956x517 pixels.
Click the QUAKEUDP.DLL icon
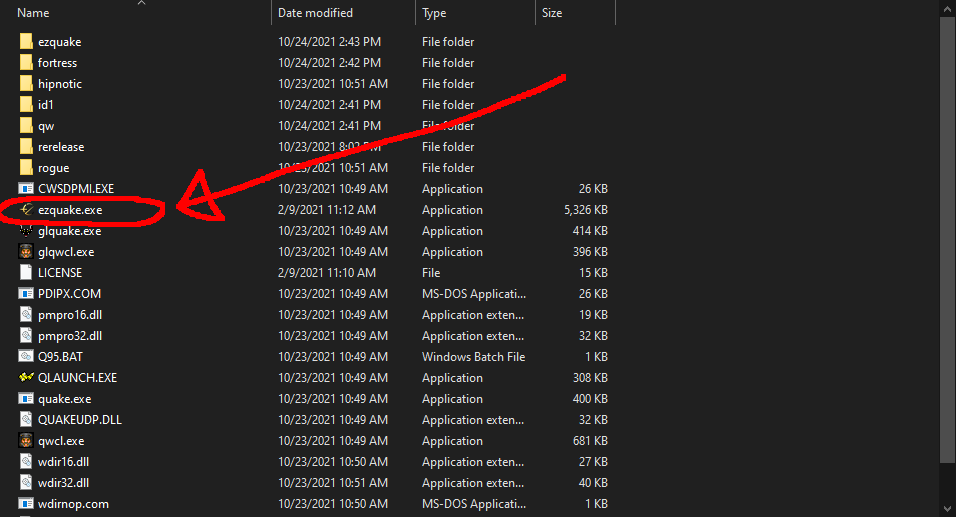pyautogui.click(x=26, y=419)
